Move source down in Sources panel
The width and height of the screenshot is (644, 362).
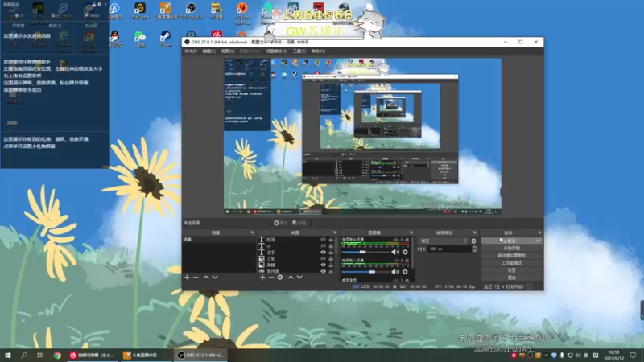tap(299, 278)
